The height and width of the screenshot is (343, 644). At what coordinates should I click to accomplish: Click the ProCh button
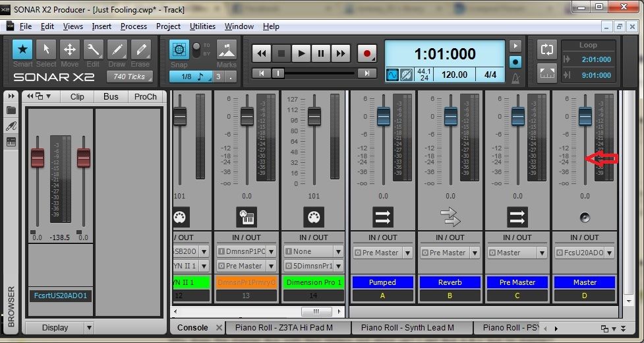click(x=145, y=96)
